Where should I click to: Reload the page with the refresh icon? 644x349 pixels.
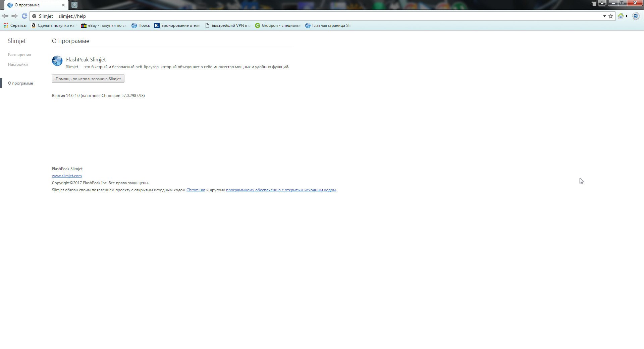click(24, 16)
